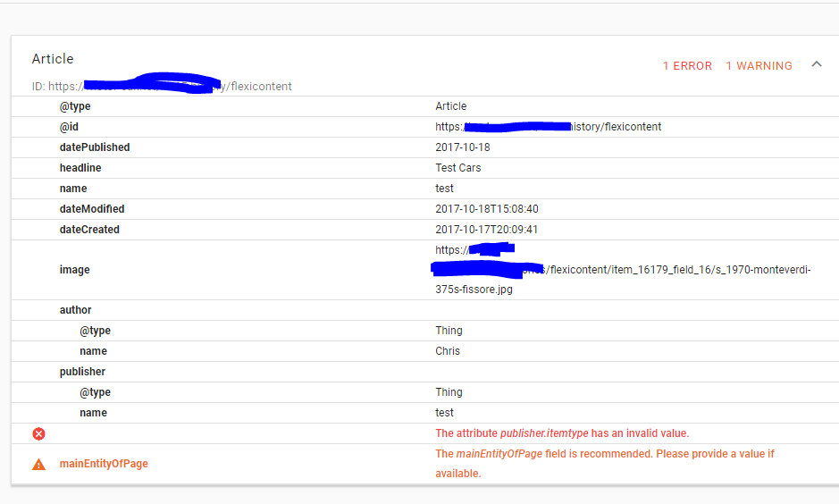Select the datePublished label
Viewport: 839px width, 504px height.
95,147
